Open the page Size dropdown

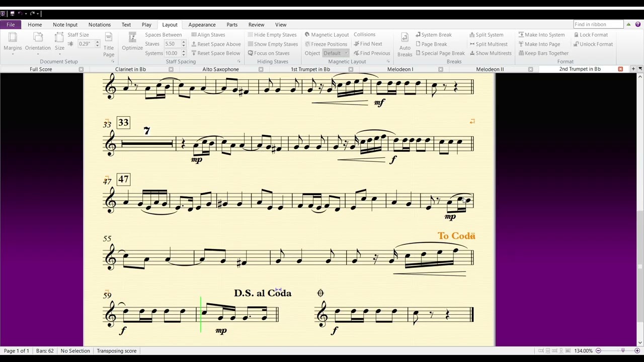point(59,43)
